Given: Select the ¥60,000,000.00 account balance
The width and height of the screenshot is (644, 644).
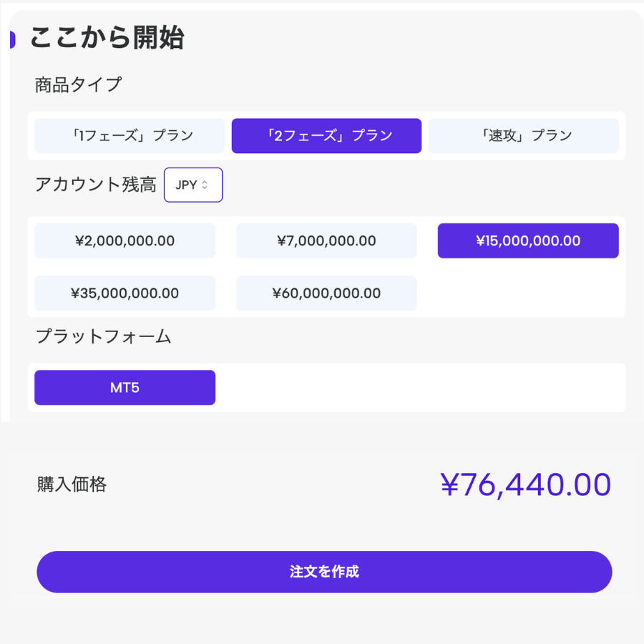Looking at the screenshot, I should [x=326, y=293].
